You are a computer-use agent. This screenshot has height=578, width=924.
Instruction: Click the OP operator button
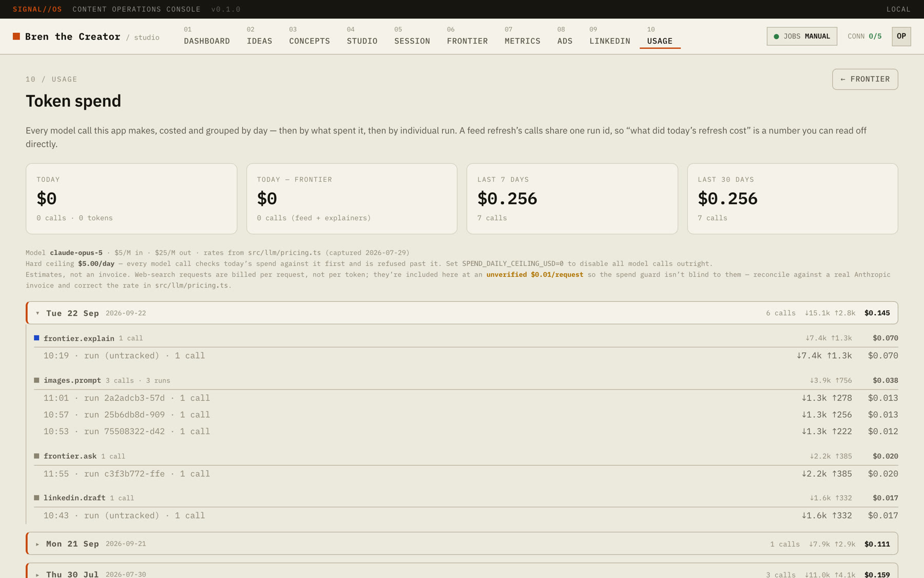pyautogui.click(x=901, y=36)
